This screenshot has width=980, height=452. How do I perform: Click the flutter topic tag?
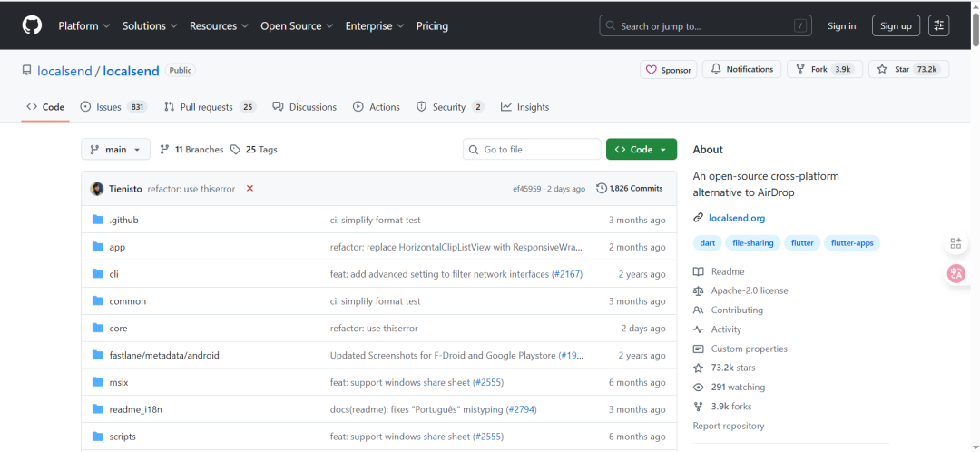[x=802, y=243]
